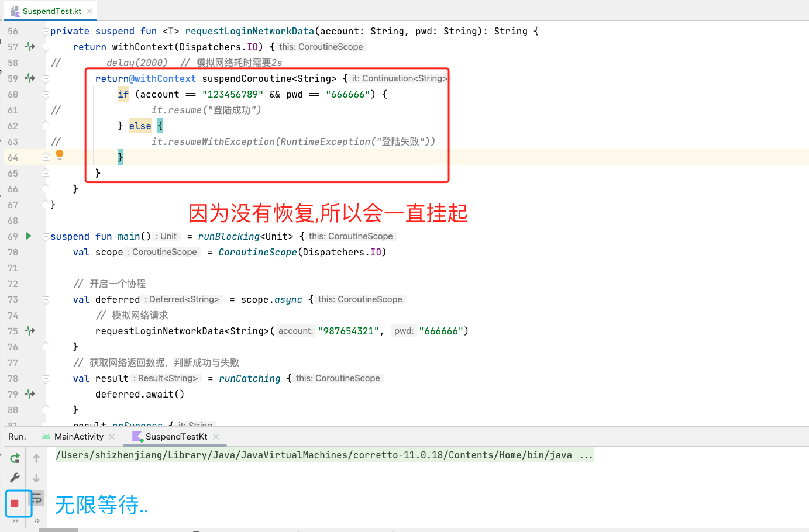
Task: Open the yellow lightbulb quick-fix on line 64
Action: (60, 155)
